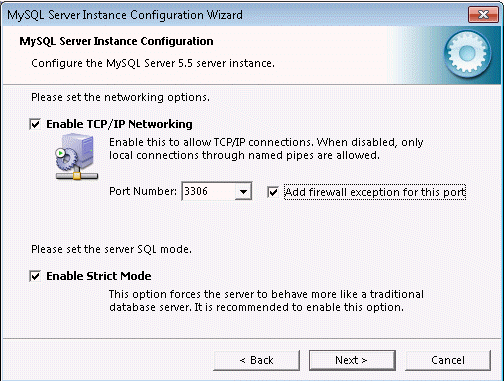The width and height of the screenshot is (504, 381).
Task: Click inside the 3306 port field
Action: point(208,191)
